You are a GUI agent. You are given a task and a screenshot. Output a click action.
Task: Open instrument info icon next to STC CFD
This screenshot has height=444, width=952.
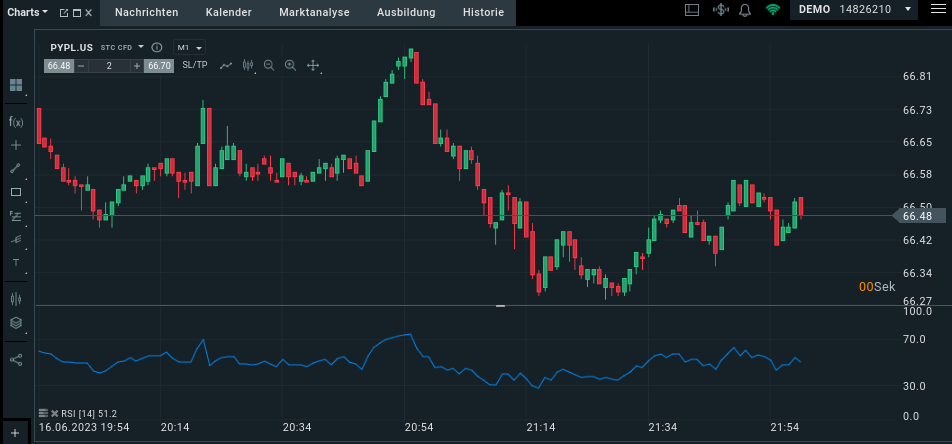[157, 47]
